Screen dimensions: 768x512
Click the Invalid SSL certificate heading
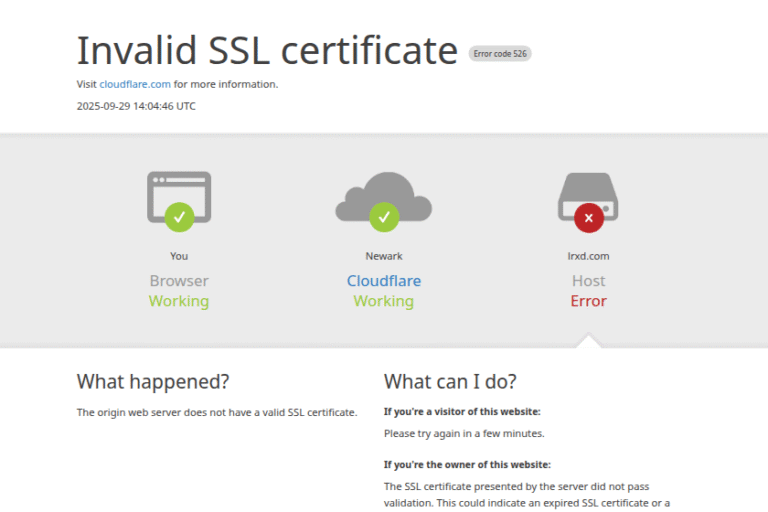point(267,50)
